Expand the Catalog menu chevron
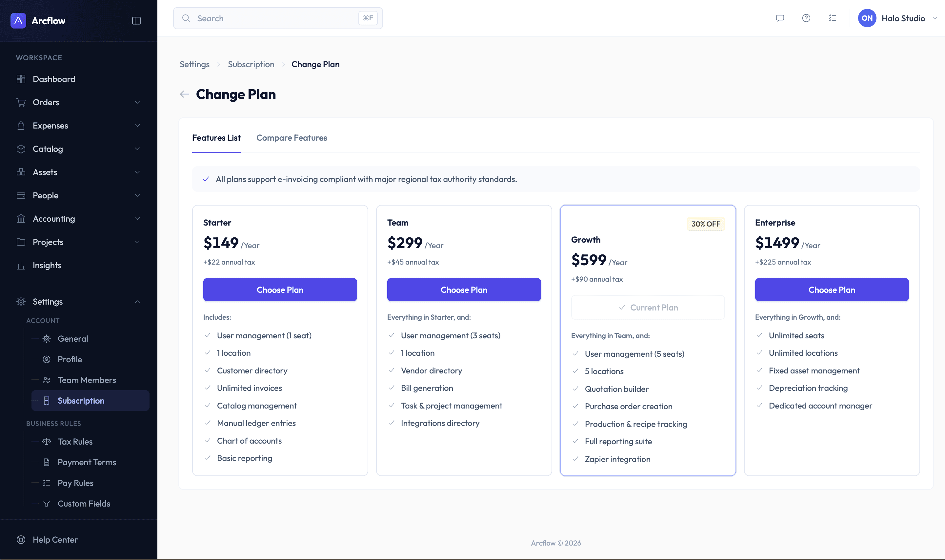Screen dimensions: 945x560 (137, 149)
